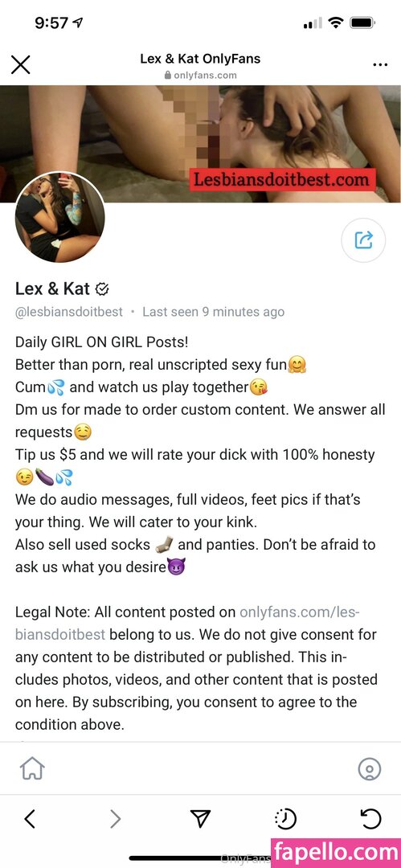This screenshot has width=401, height=868.
Task: Open the account profile icon in the bottom bar
Action: click(x=370, y=769)
